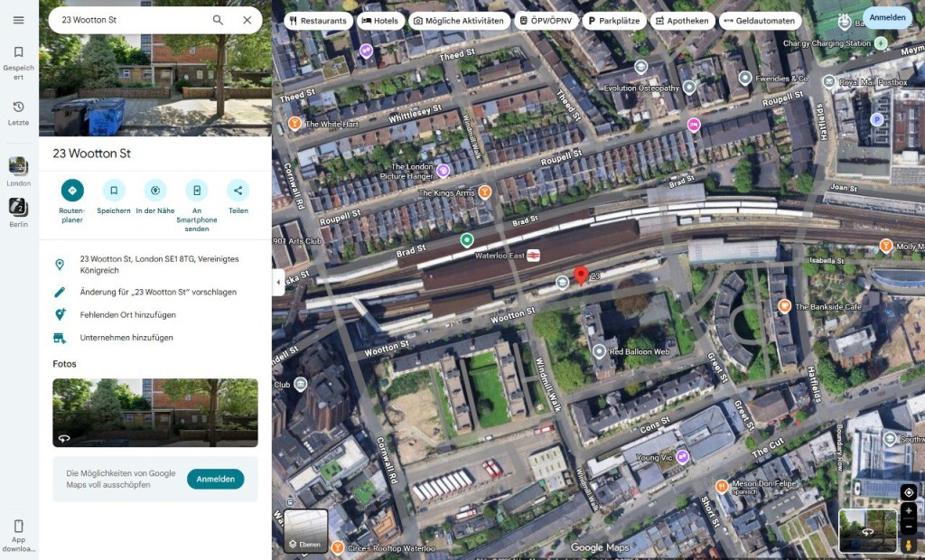The image size is (925, 560).
Task: Drop the Street View pegman
Action: click(x=909, y=545)
